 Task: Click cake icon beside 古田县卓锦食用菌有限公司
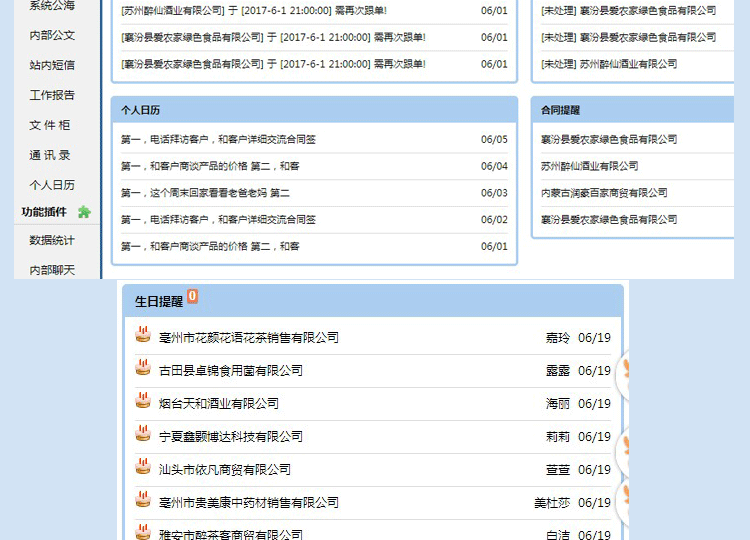[x=143, y=369]
